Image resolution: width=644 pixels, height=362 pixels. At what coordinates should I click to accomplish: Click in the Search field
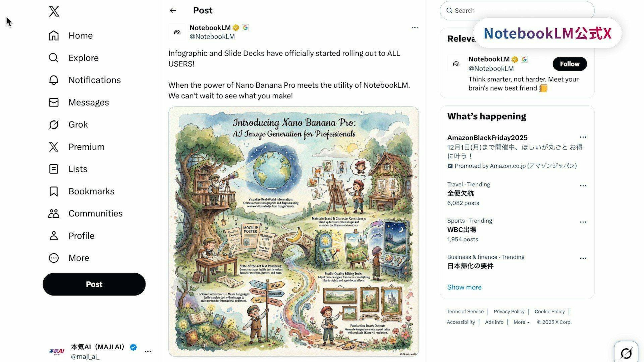point(517,11)
